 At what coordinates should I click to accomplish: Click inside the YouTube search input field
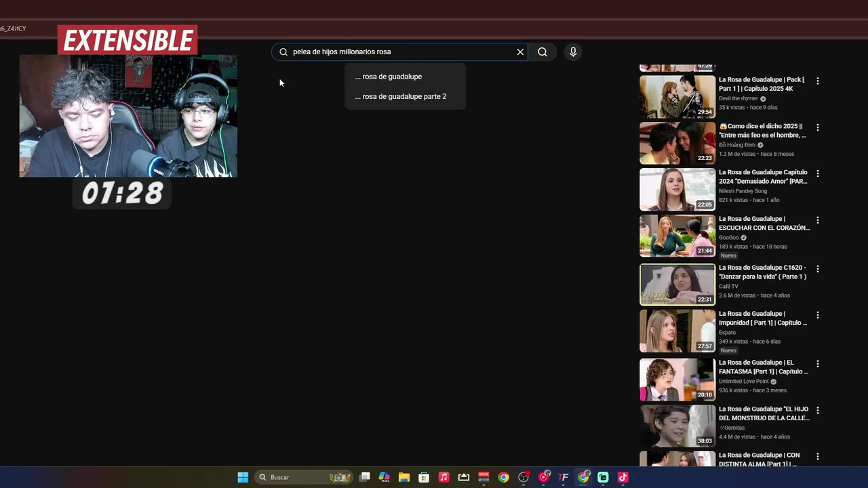[x=400, y=52]
